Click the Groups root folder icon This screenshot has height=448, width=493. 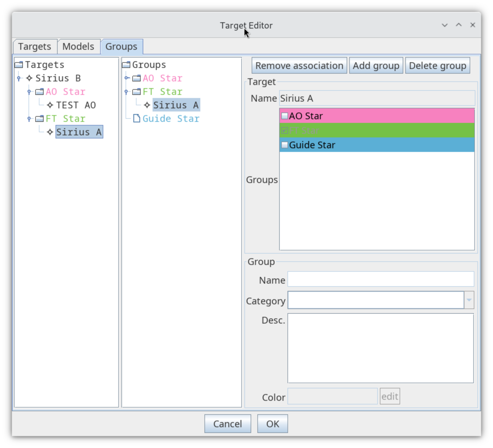[126, 65]
